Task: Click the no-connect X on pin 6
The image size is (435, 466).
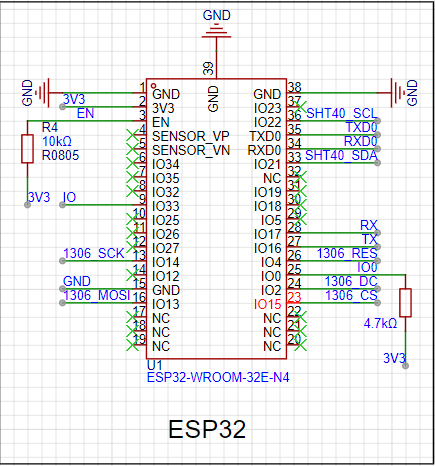Action: pos(132,163)
